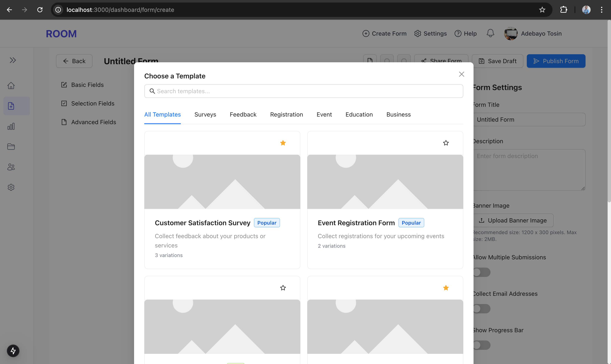Click the Save Draft button
This screenshot has height=364, width=611.
(497, 61)
